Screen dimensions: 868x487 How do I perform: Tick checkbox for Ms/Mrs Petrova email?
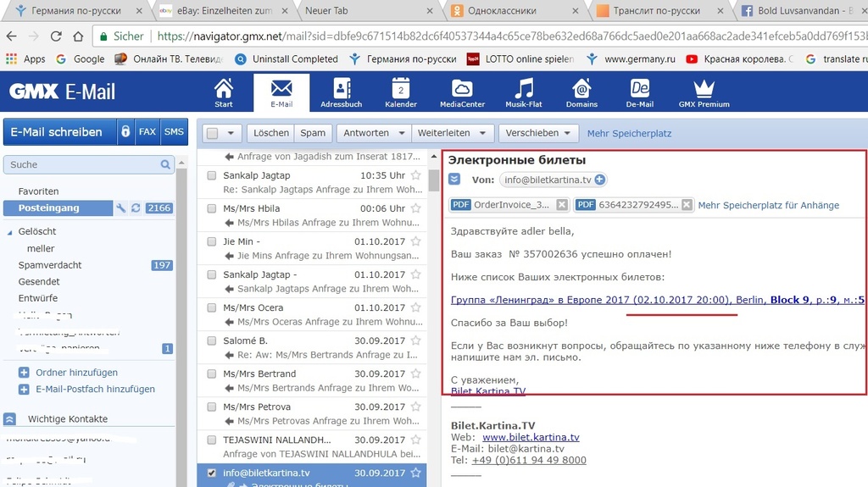(212, 407)
